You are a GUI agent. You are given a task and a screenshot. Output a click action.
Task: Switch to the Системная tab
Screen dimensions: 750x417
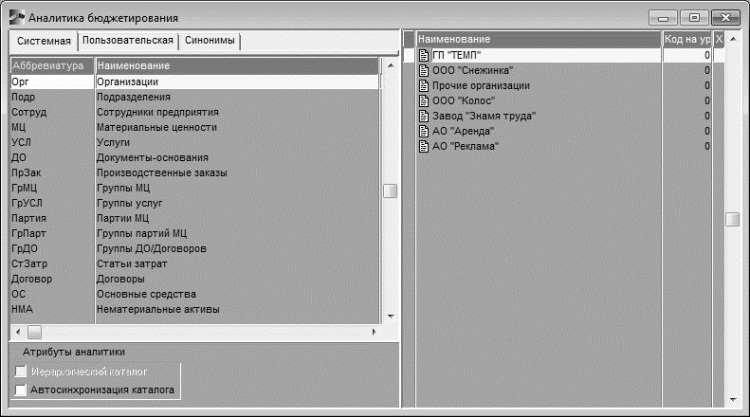tap(44, 41)
